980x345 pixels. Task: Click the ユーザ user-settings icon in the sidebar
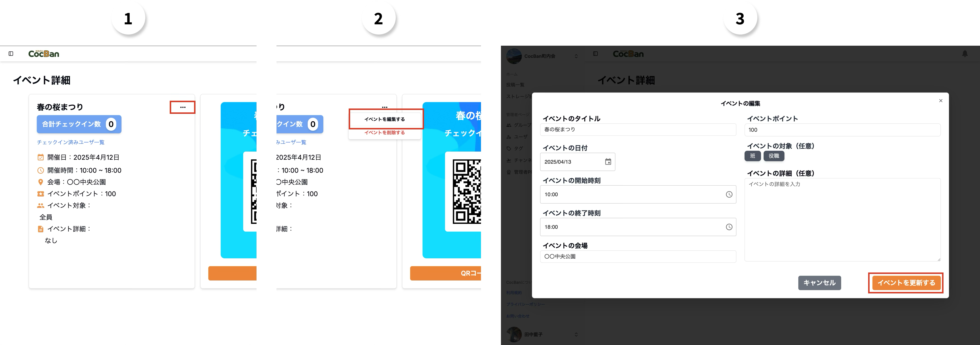[x=509, y=137]
